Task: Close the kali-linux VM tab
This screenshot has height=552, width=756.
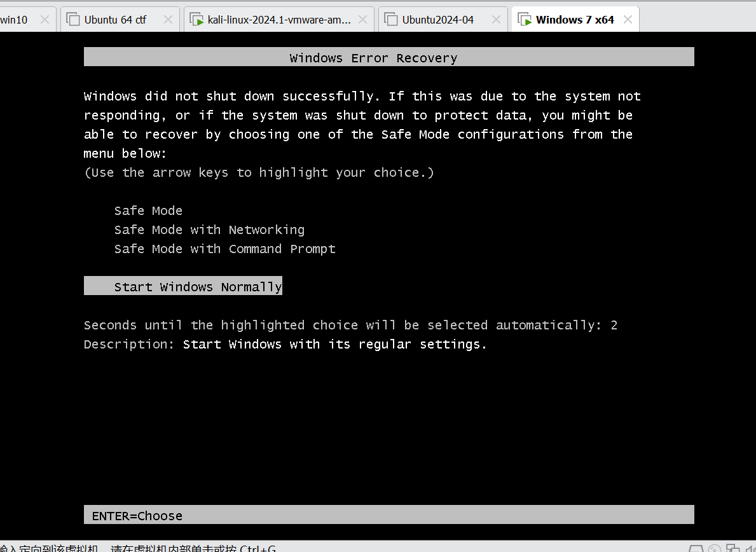Action: pyautogui.click(x=363, y=19)
